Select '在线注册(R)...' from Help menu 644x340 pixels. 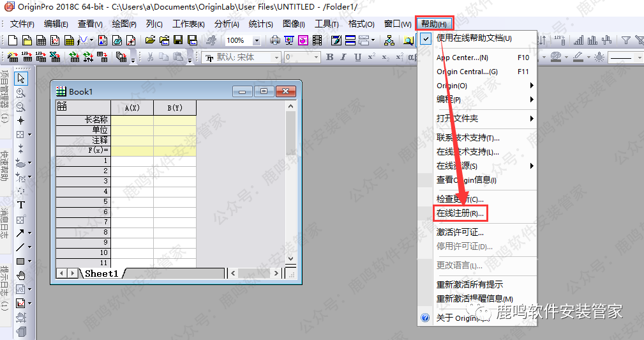(x=460, y=213)
